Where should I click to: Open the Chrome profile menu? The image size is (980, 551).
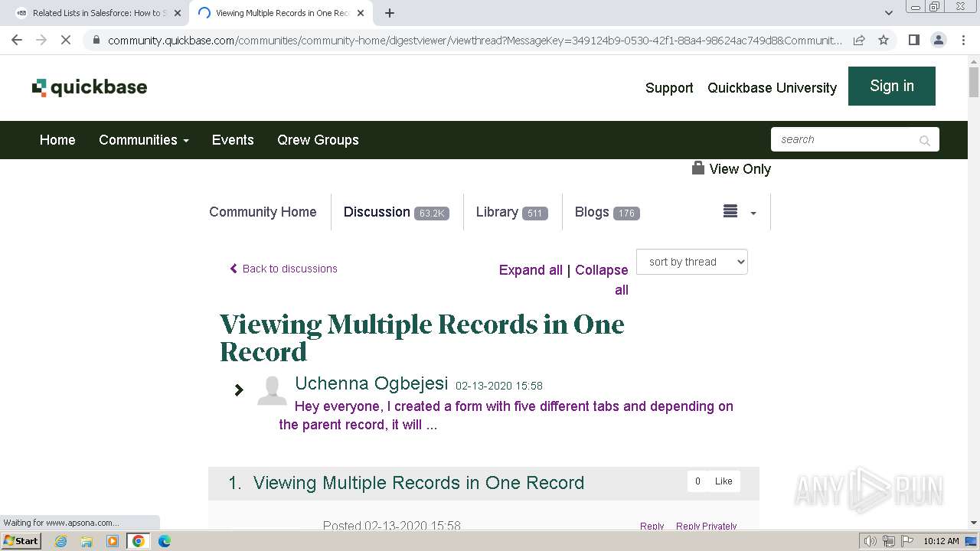pyautogui.click(x=938, y=40)
